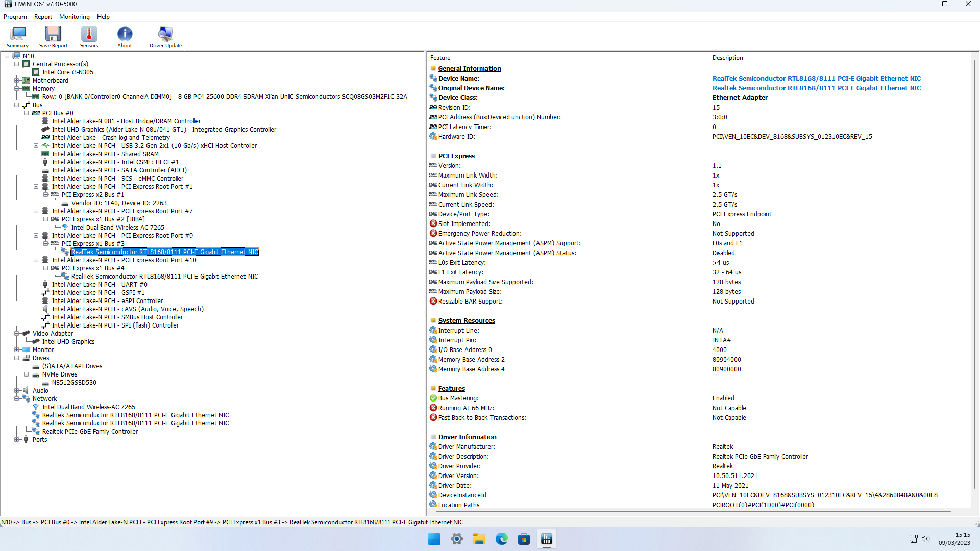
Task: Open the Monitoring menu
Action: (75, 17)
